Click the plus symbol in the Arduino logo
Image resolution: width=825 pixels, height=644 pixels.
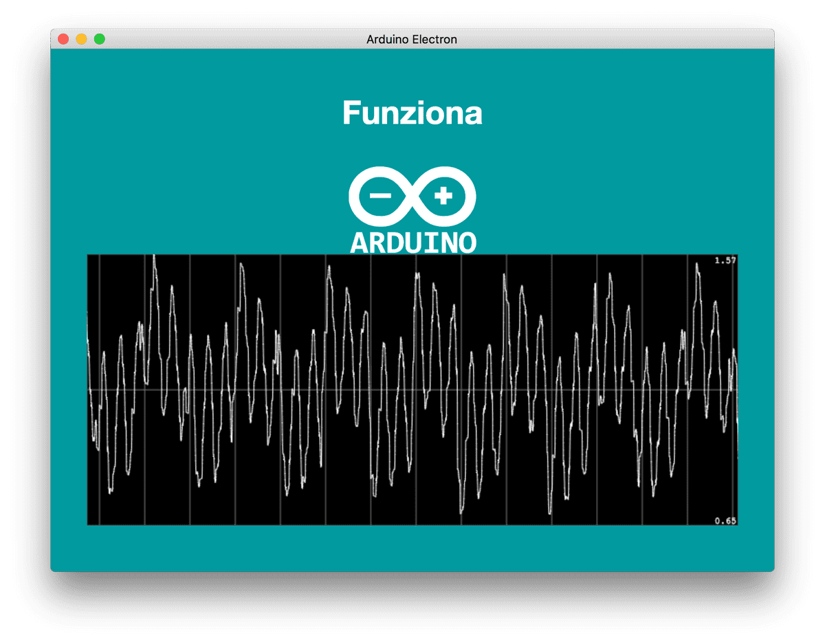tap(444, 196)
